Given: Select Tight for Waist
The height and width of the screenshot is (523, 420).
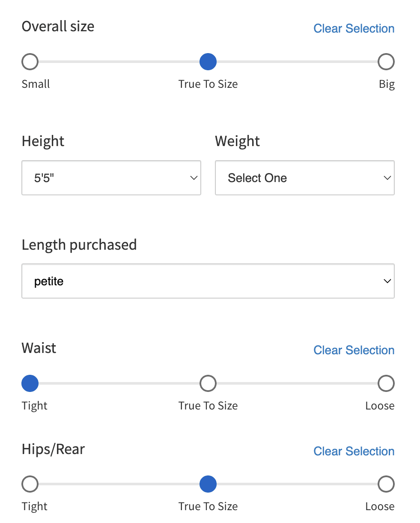Looking at the screenshot, I should [x=30, y=384].
